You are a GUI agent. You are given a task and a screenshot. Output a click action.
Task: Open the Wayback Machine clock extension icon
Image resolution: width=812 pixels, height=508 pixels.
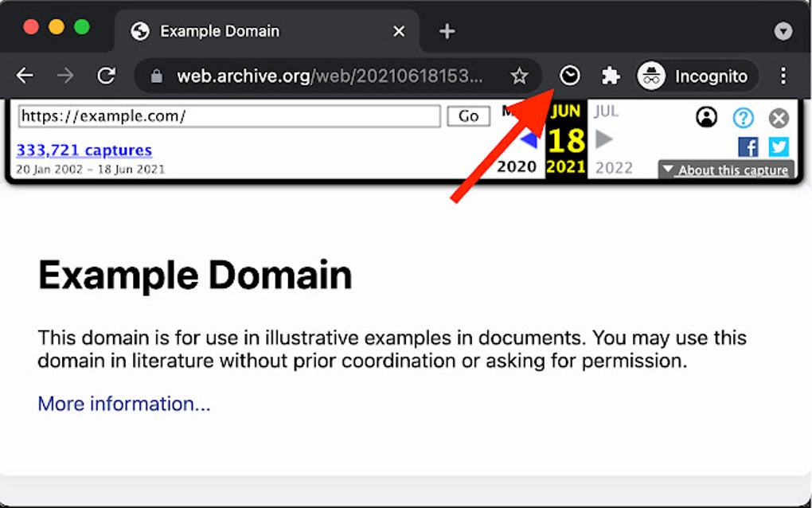tap(571, 76)
